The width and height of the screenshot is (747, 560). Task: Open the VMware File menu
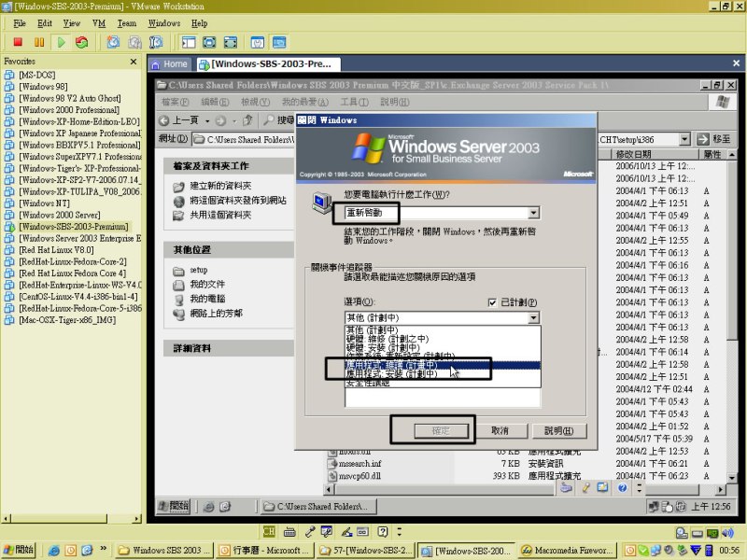pyautogui.click(x=20, y=23)
